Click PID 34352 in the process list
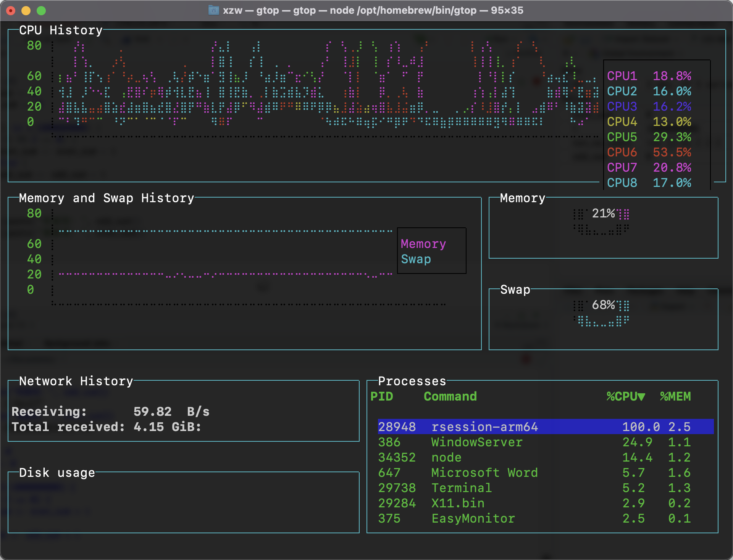The height and width of the screenshot is (560, 733). pos(397,457)
